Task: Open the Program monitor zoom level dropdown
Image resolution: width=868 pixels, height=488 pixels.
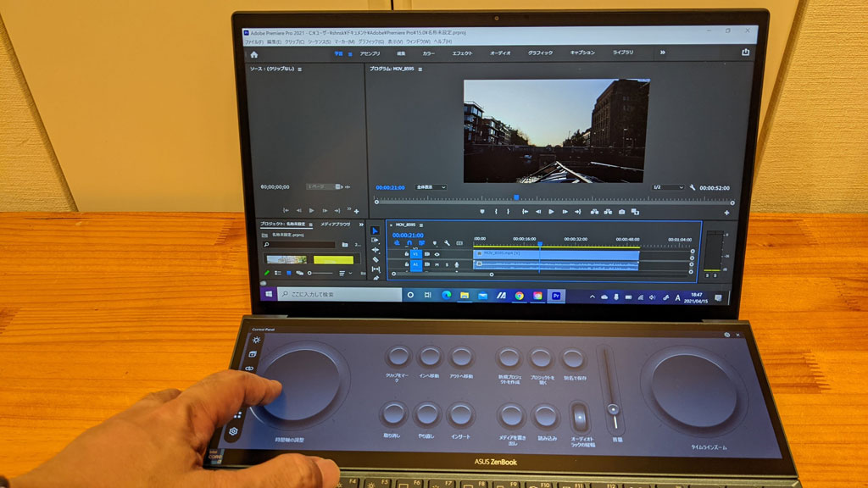Action: pos(431,187)
